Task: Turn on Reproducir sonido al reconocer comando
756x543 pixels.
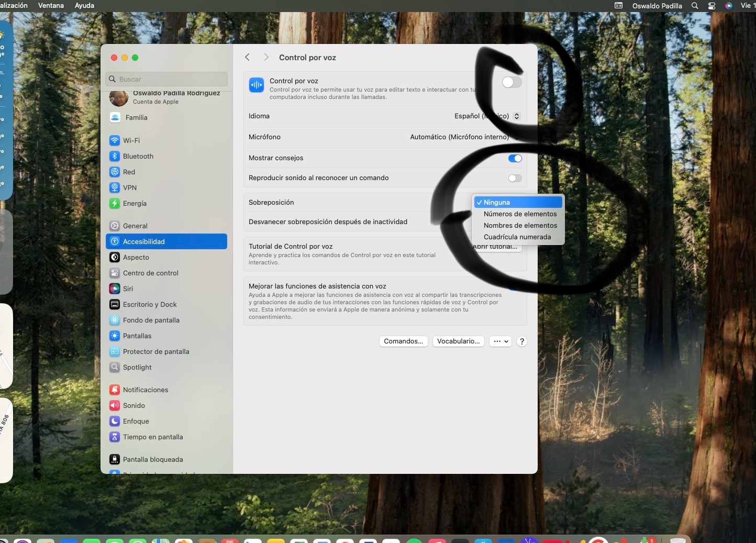Action: point(515,178)
